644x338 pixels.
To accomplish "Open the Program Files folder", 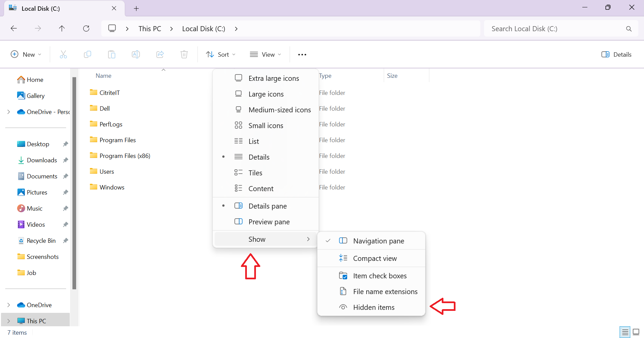I will (x=118, y=140).
